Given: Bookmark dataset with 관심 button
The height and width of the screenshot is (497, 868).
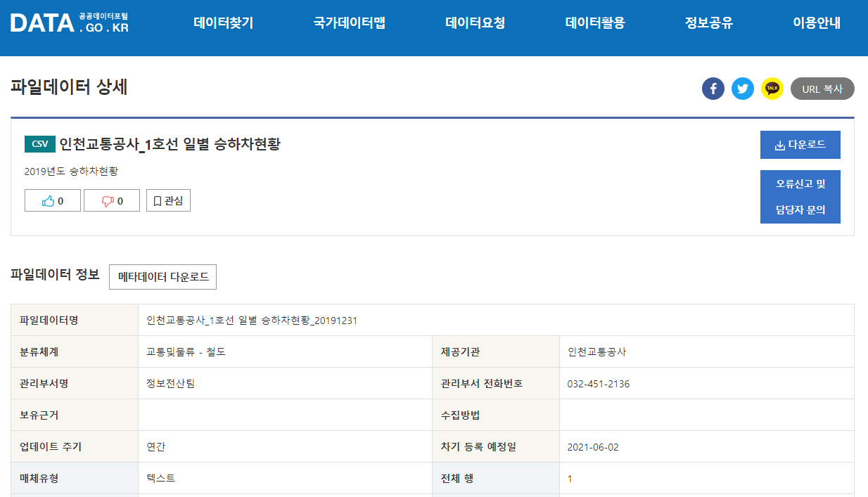Looking at the screenshot, I should [168, 200].
